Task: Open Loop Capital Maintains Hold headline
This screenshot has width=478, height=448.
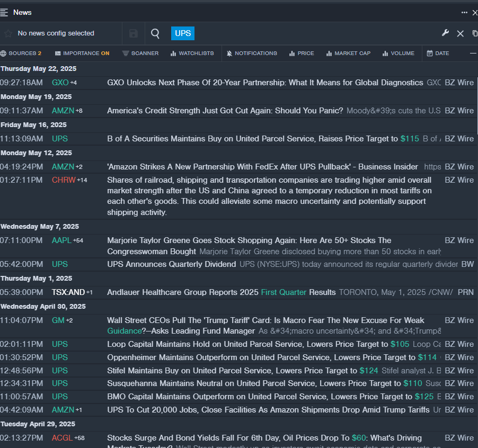Action: coord(258,344)
